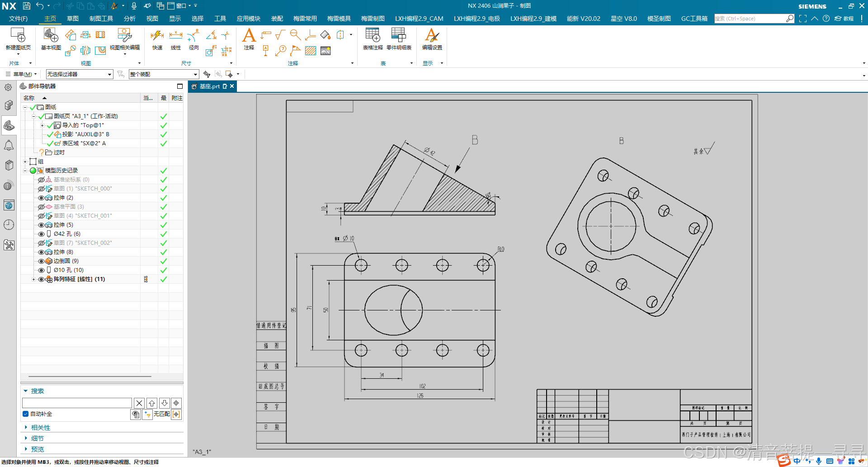The width and height of the screenshot is (868, 467).
Task: Click the settings gear above the navigator
Action: coord(8,87)
